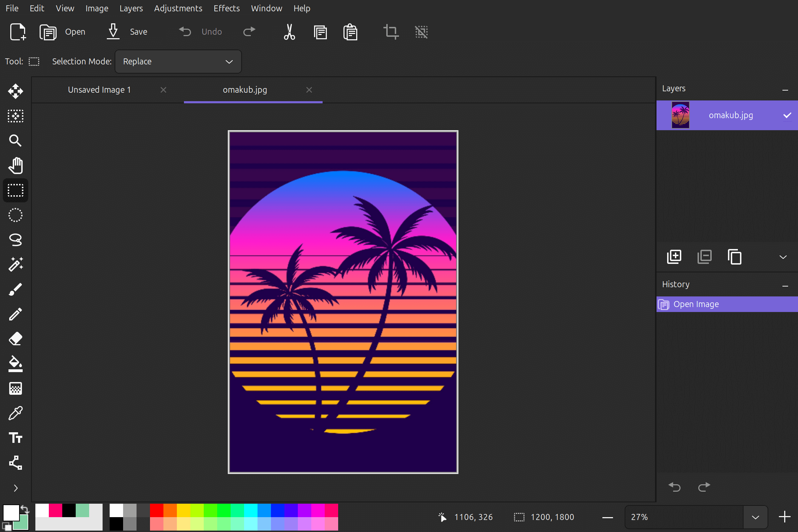Select the Pan hand tool
The height and width of the screenshot is (532, 798).
pos(16,166)
